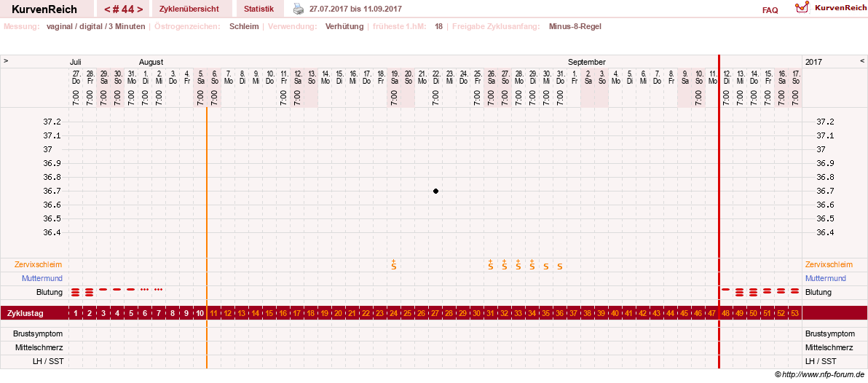This screenshot has width=868, height=383.
Task: Click the 'vaginal / digital / 3 Minuten' value
Action: (96, 26)
